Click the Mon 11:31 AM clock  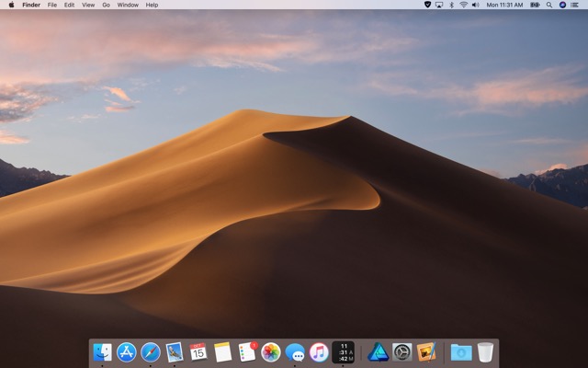tap(504, 5)
